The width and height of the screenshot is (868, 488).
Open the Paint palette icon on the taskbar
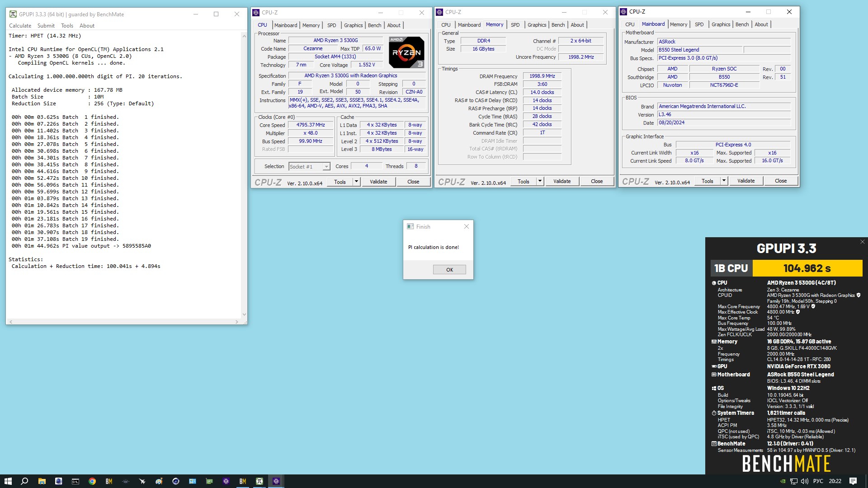tap(159, 481)
